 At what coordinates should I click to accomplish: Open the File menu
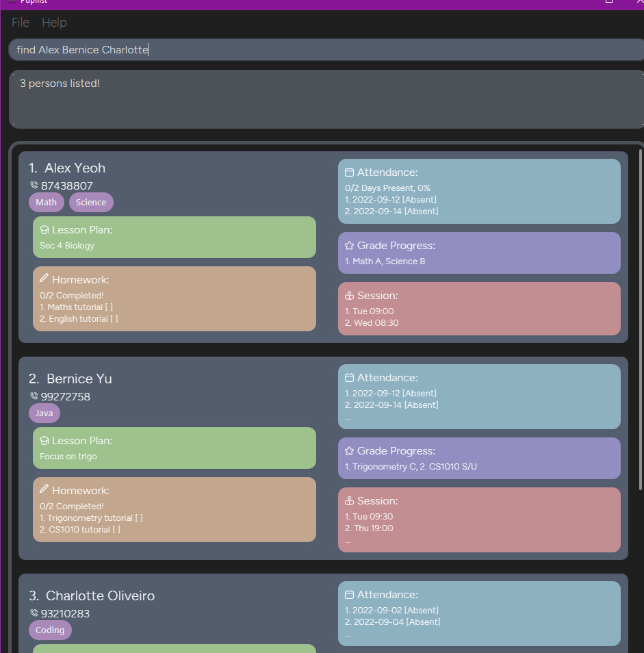[x=21, y=23]
